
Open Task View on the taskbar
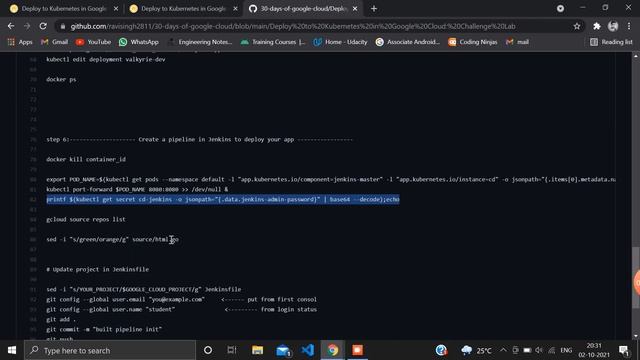232,350
